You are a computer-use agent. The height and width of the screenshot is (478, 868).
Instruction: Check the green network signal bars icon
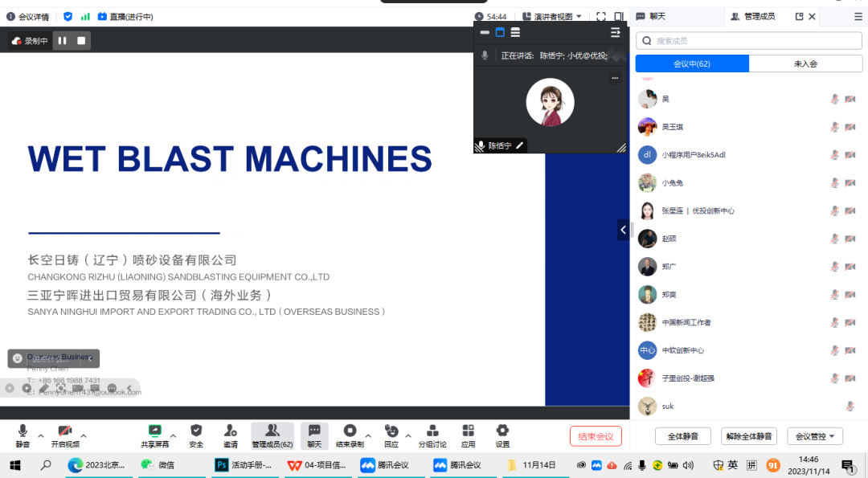click(85, 17)
